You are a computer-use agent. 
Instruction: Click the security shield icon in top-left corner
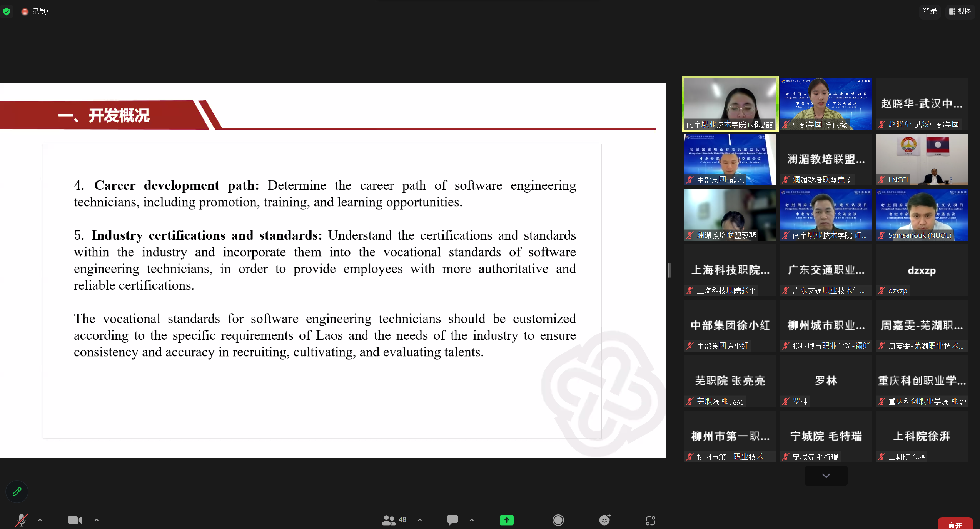coord(7,11)
